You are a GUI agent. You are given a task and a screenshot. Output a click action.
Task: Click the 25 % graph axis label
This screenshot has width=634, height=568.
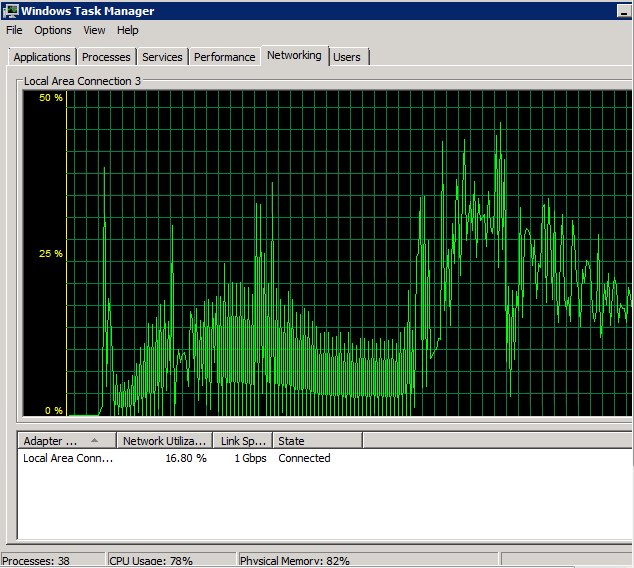coord(51,254)
